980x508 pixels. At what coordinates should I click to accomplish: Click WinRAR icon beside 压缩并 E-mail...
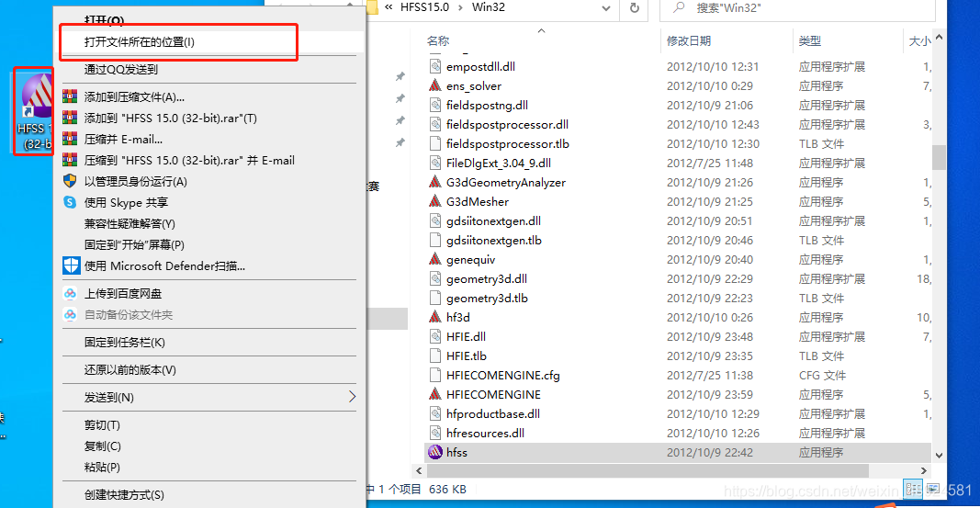tap(70, 140)
